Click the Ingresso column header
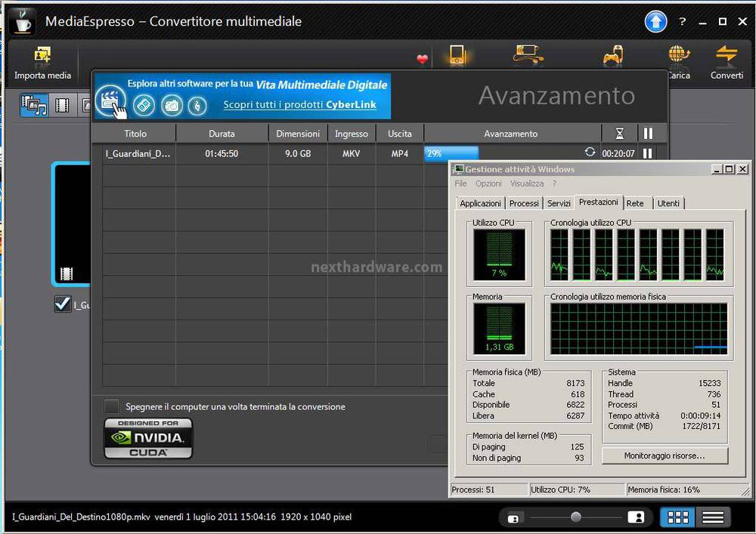 click(352, 134)
